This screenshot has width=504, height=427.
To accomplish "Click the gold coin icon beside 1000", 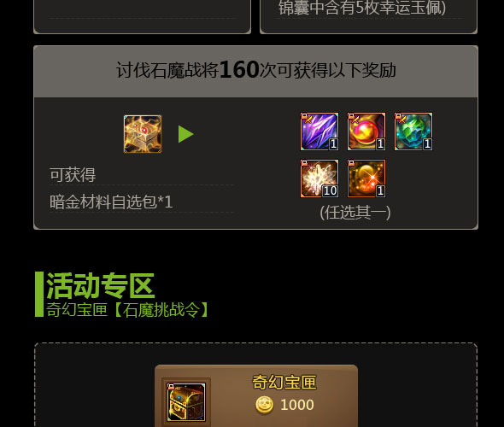I will click(264, 405).
